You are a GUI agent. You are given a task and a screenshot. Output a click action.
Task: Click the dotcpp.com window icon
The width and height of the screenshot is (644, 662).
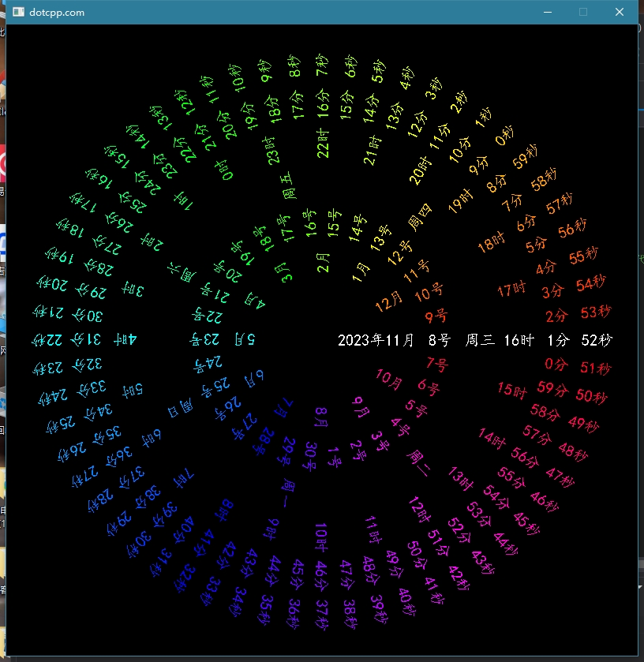pyautogui.click(x=17, y=13)
